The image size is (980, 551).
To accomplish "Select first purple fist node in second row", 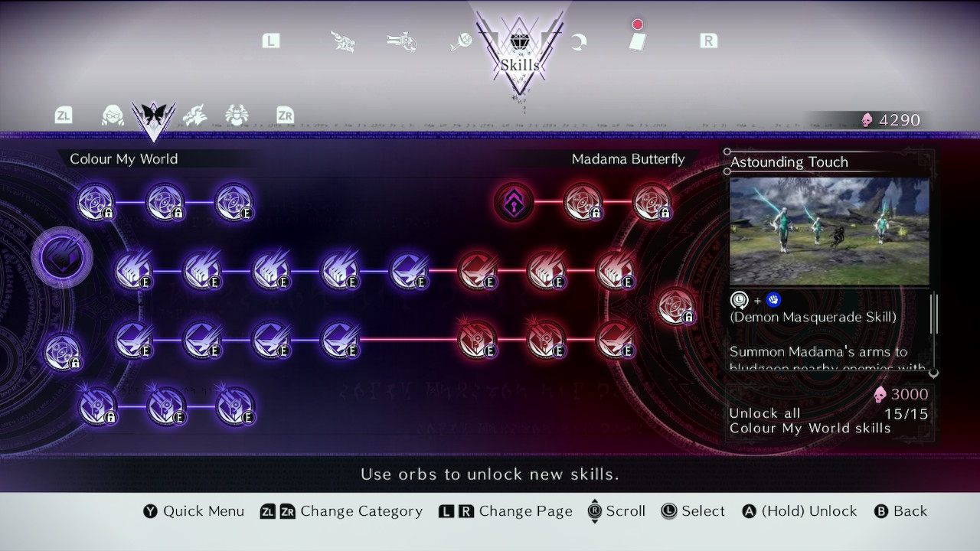I will click(133, 270).
